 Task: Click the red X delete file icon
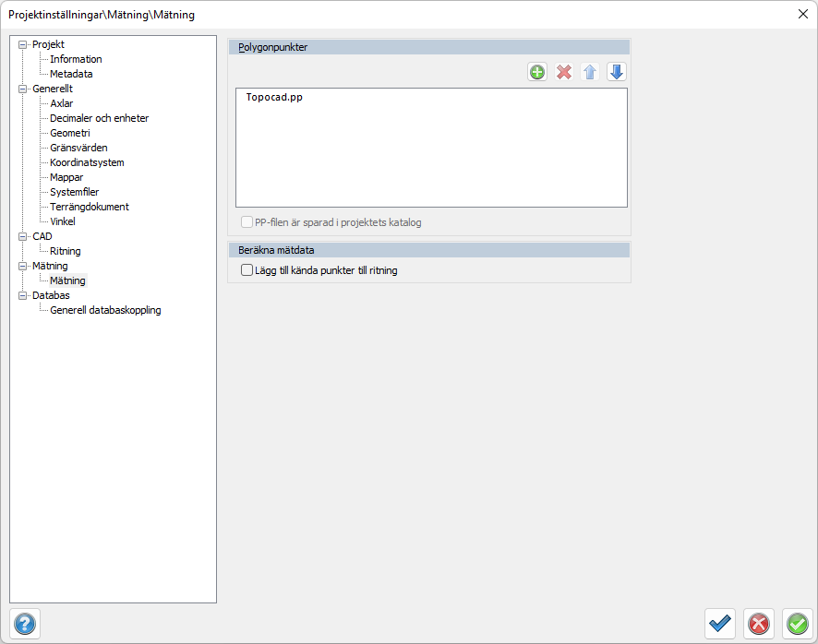coord(564,72)
